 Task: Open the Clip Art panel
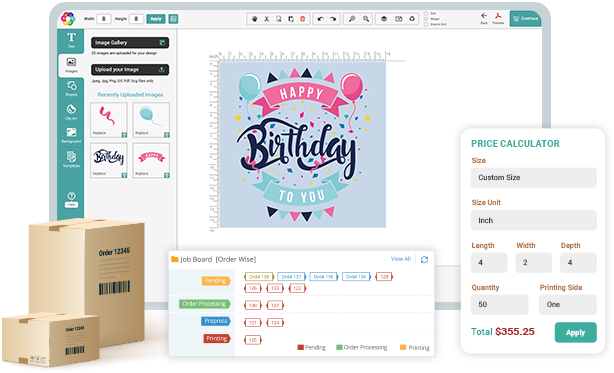(x=71, y=112)
